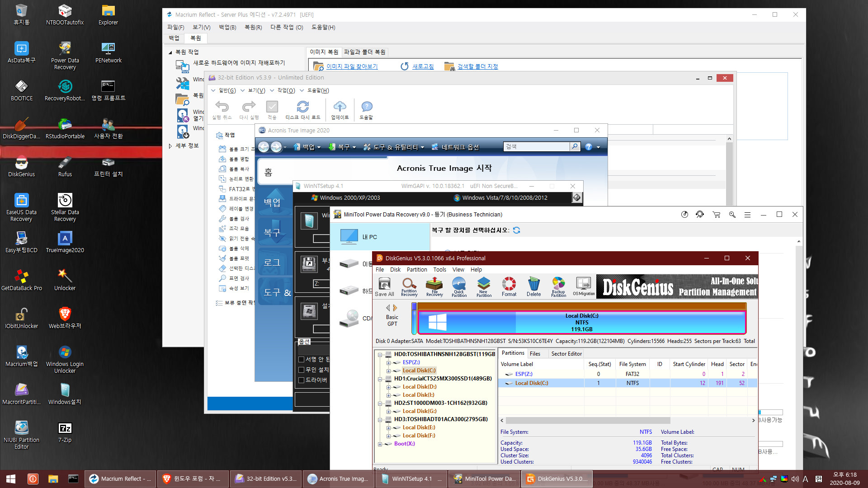
Task: Click the MiniTool key register icon
Action: (732, 215)
